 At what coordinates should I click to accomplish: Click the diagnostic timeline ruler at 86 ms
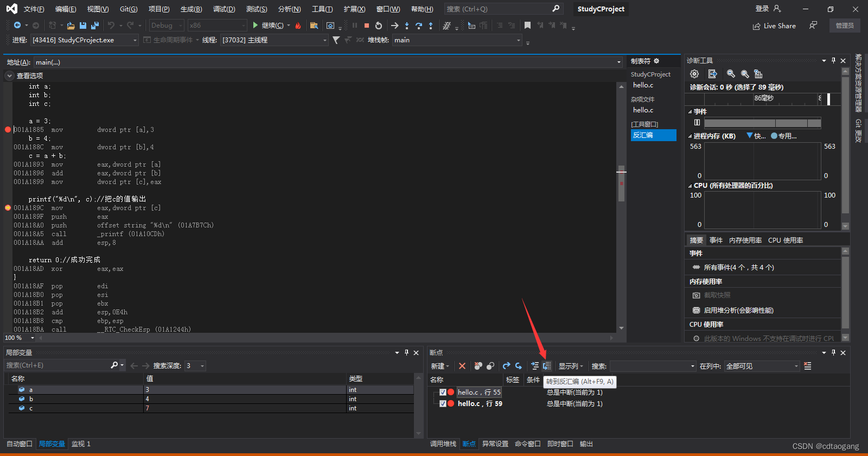(x=764, y=98)
